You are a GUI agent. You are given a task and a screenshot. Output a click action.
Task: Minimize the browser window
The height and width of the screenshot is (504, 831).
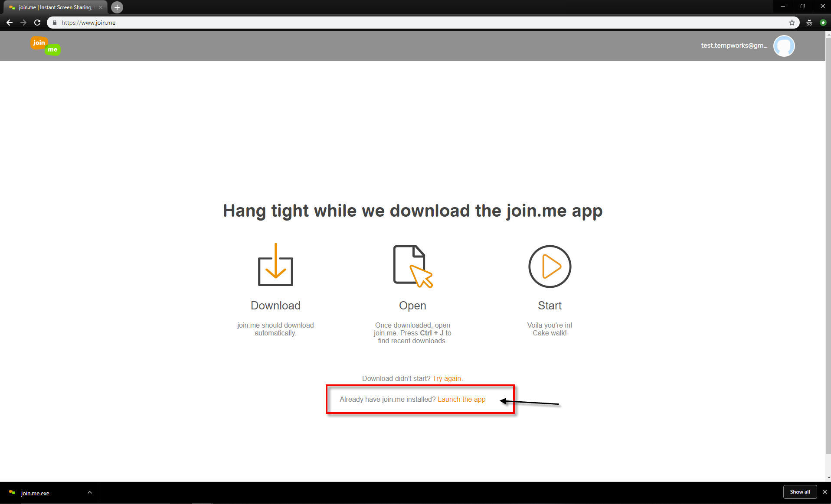coord(783,7)
